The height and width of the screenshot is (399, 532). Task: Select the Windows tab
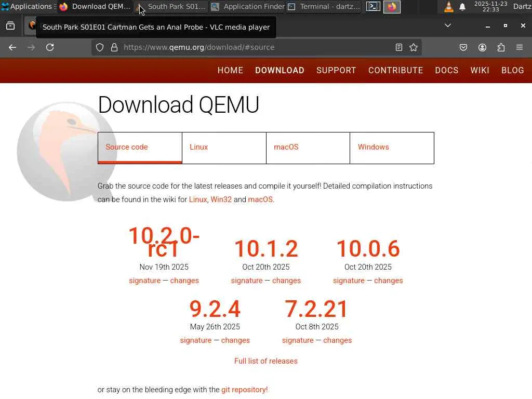(392, 148)
